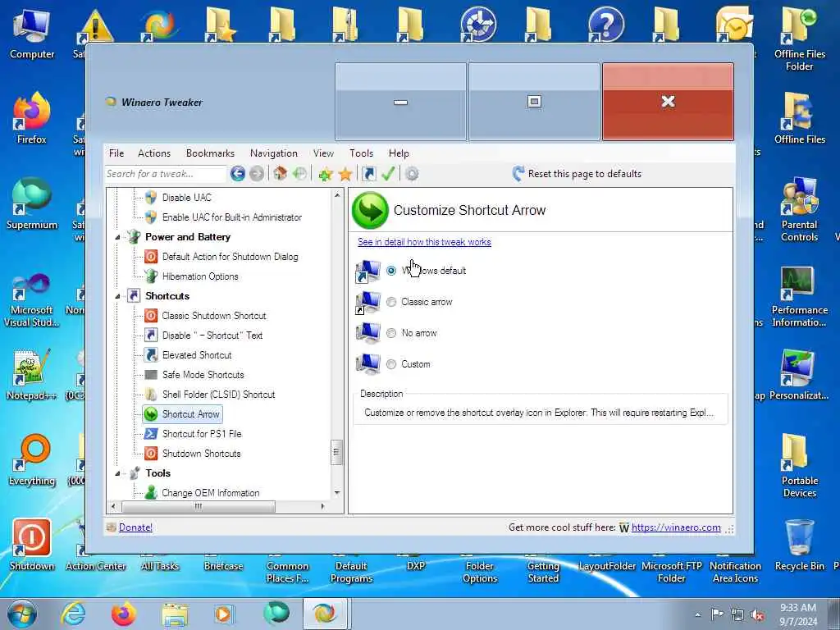Click the tree horizontal scrollbar thumb
The height and width of the screenshot is (630, 840).
pos(199,506)
